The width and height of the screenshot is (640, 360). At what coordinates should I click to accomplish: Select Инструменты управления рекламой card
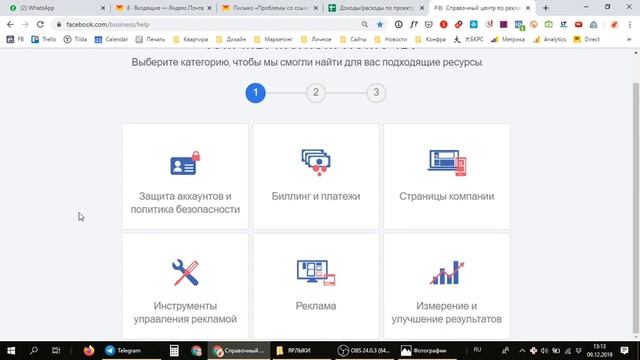coord(185,286)
